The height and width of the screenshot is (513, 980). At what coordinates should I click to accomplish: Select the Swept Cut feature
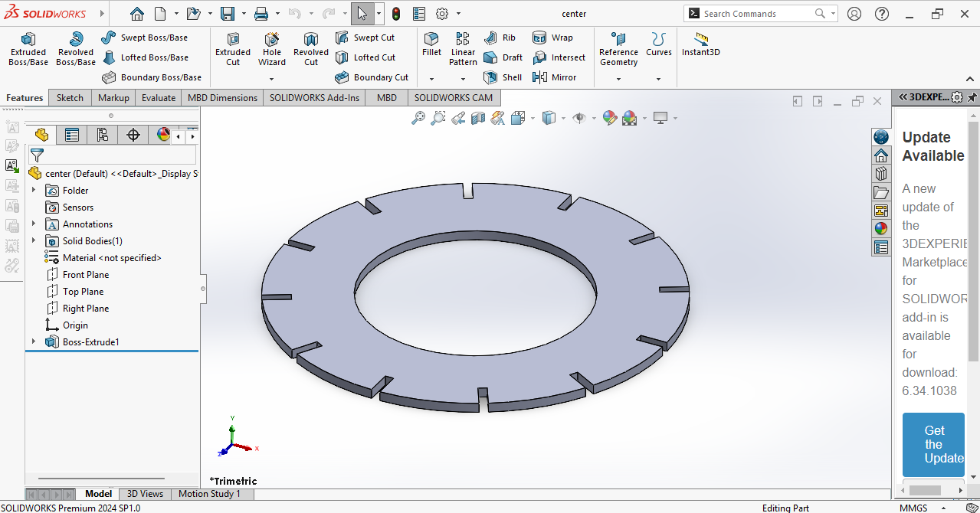365,38
